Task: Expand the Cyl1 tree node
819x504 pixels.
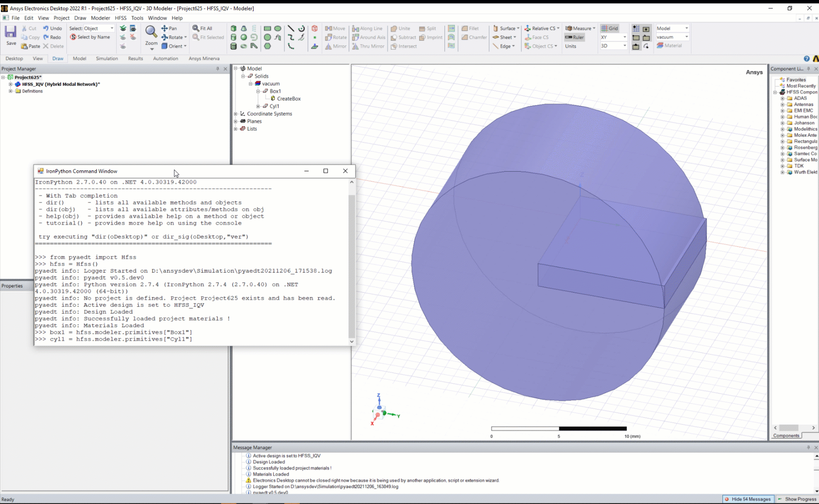Action: (x=258, y=106)
